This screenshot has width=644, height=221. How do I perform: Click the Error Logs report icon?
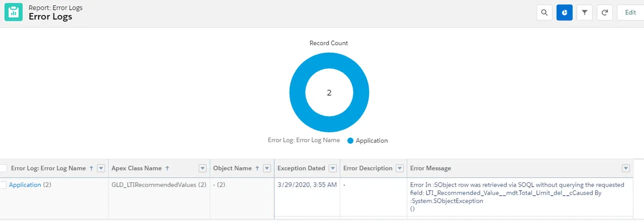[x=13, y=12]
